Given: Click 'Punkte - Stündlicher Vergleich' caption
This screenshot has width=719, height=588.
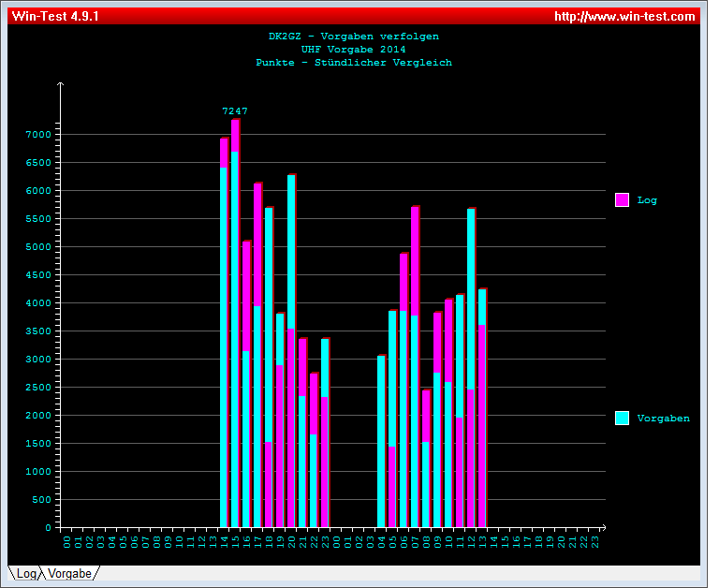Looking at the screenshot, I should pyautogui.click(x=353, y=63).
